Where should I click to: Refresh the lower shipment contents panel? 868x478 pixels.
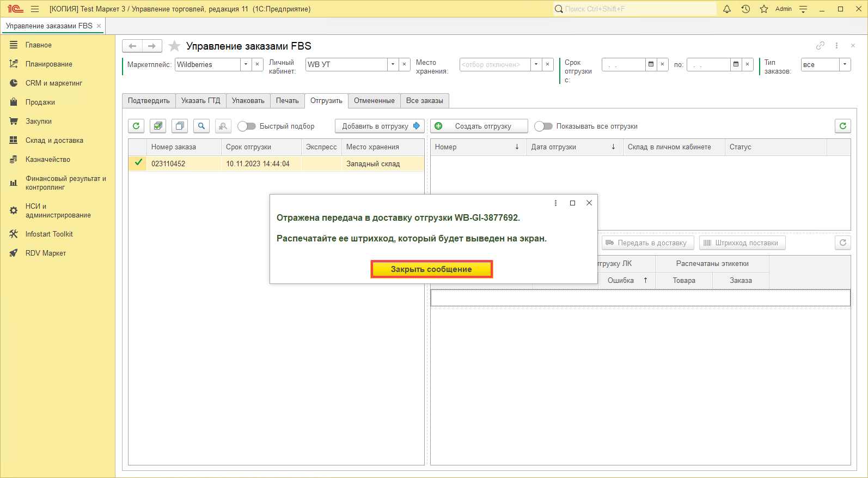[x=843, y=243]
